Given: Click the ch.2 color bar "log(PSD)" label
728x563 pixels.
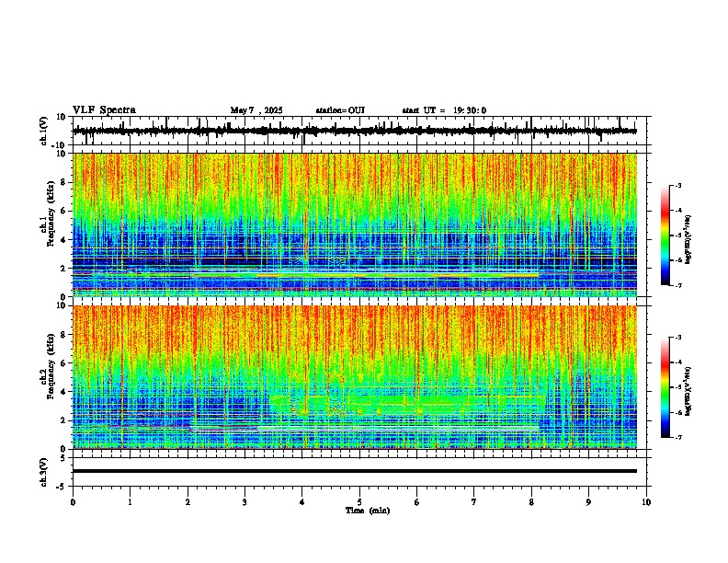Looking at the screenshot, I should tap(688, 391).
